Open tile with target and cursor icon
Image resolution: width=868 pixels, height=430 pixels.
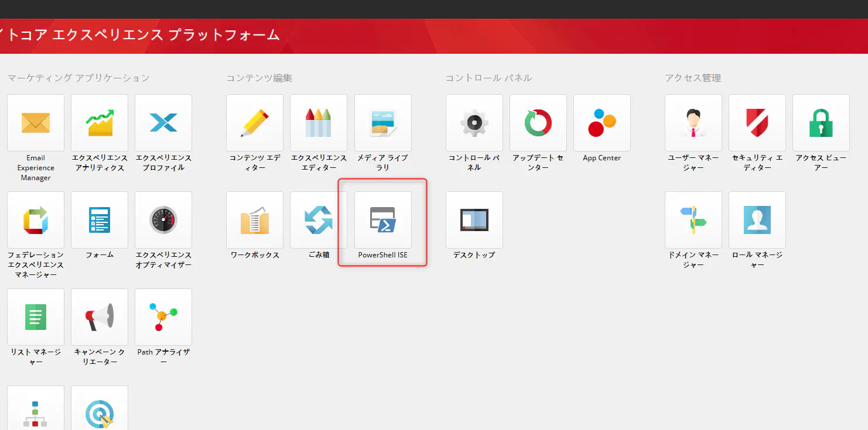click(x=100, y=408)
